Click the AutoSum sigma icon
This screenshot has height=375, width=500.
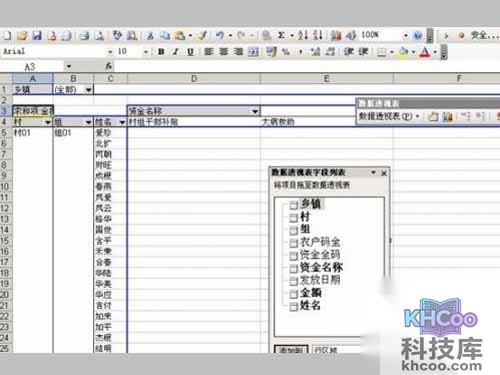click(x=281, y=35)
